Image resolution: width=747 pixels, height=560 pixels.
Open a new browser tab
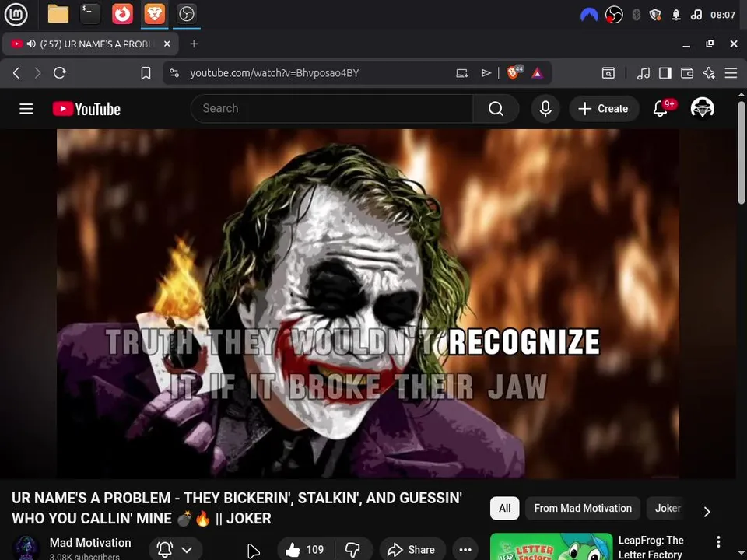coord(194,44)
